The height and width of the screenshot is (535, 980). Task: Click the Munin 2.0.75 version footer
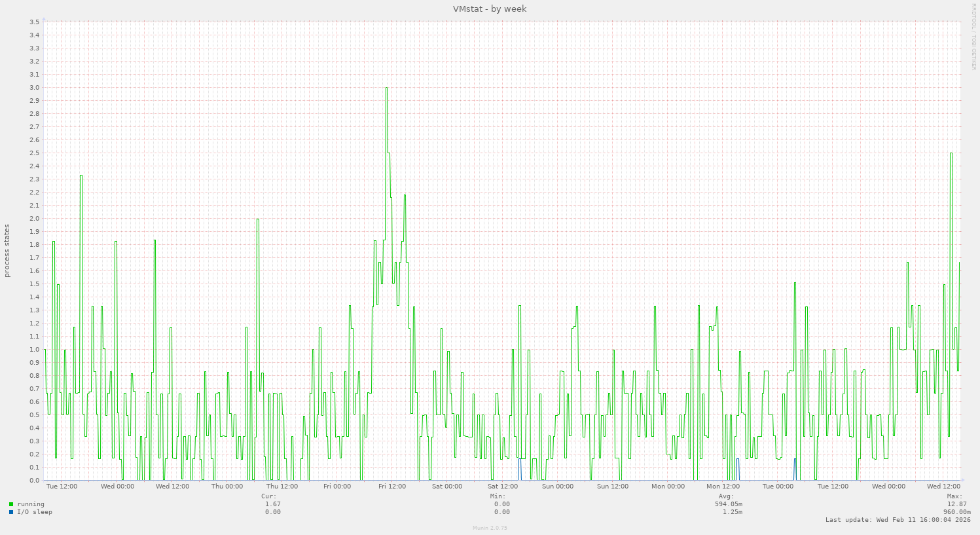[490, 528]
